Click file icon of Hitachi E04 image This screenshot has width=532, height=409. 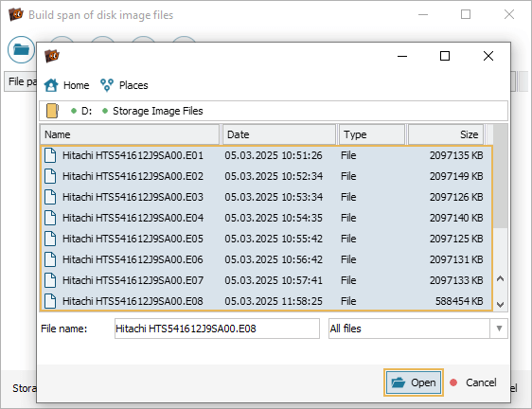tap(50, 218)
